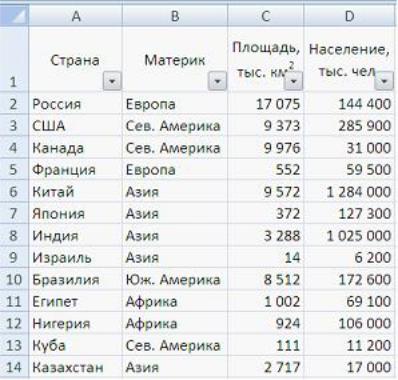Select the cell Россия
Screen dimensions: 398x380
(76, 104)
